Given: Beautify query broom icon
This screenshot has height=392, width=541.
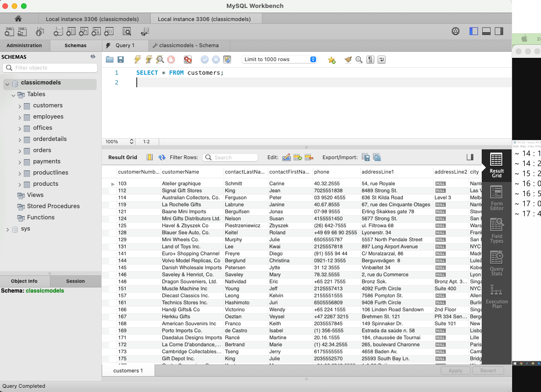Looking at the screenshot, I should coord(348,59).
